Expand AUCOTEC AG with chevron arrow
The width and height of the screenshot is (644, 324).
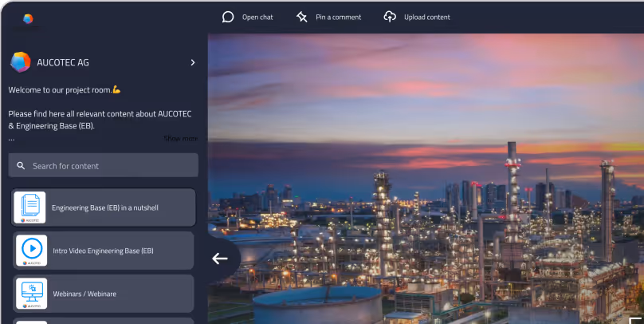click(193, 62)
